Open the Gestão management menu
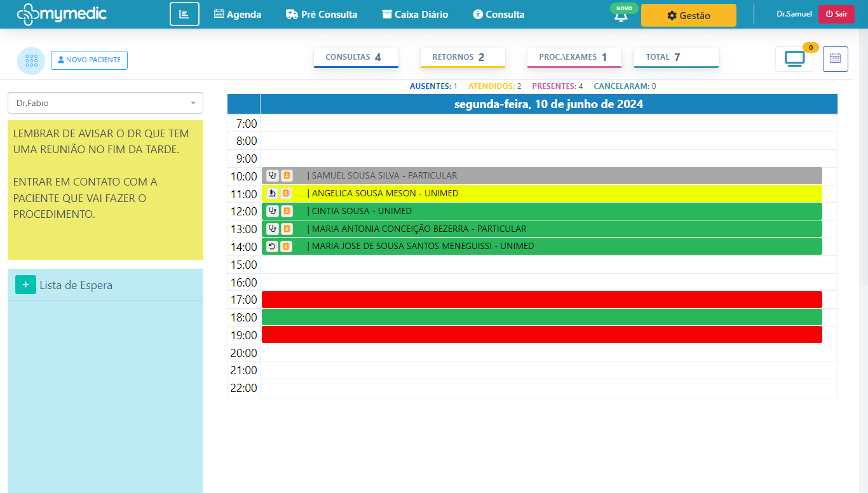868x493 pixels. coord(688,15)
